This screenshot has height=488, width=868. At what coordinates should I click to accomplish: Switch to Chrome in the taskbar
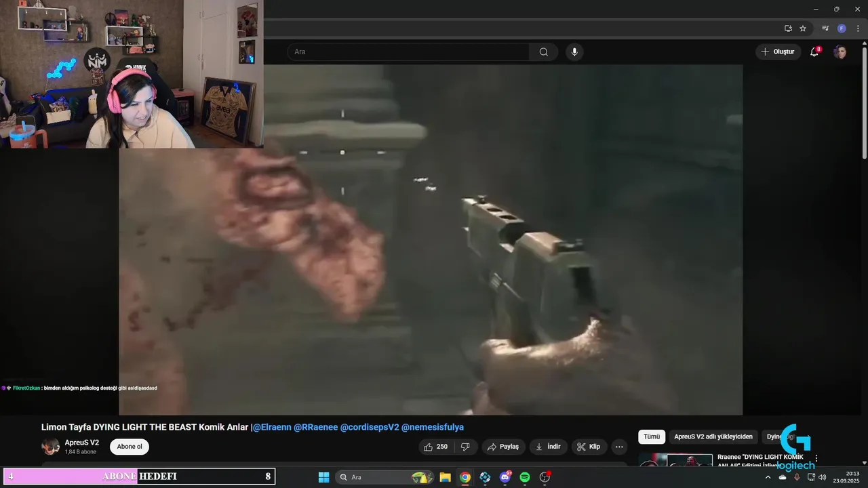[465, 477]
